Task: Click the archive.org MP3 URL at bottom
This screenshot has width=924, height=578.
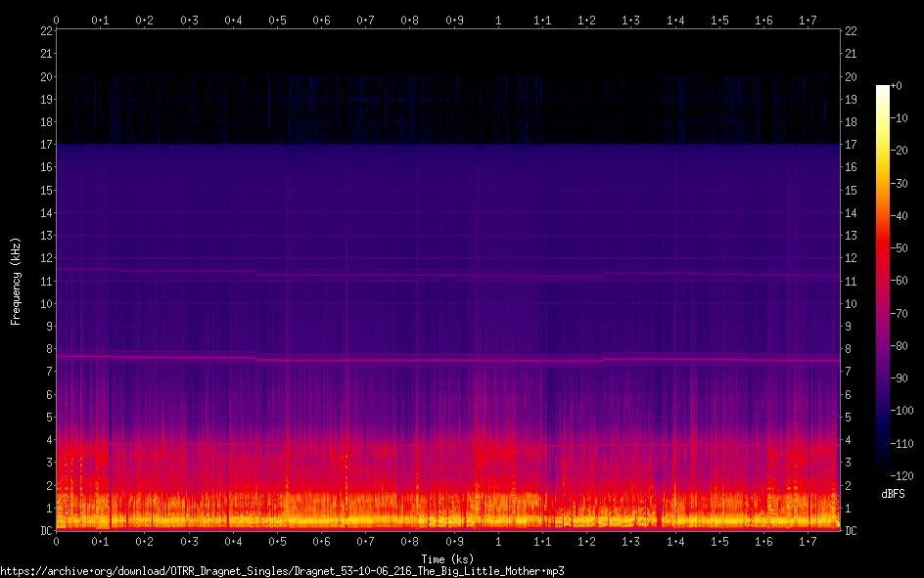Action: pos(283,570)
